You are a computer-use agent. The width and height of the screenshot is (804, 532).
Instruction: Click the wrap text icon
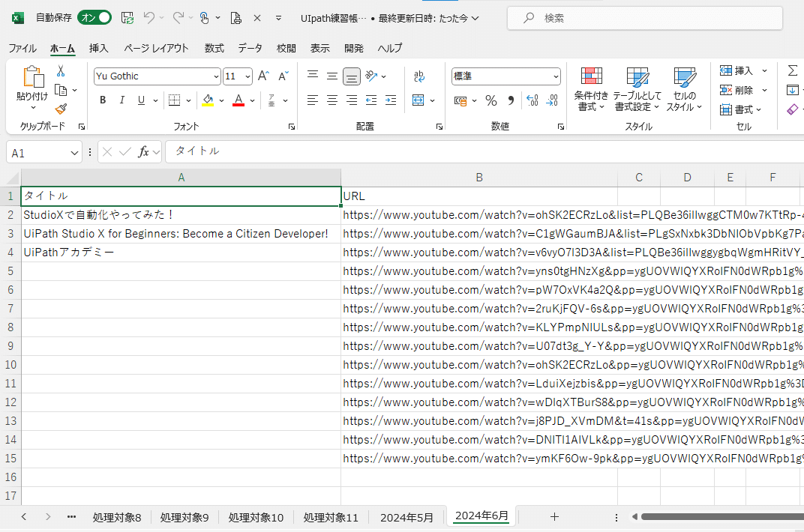[x=419, y=76]
